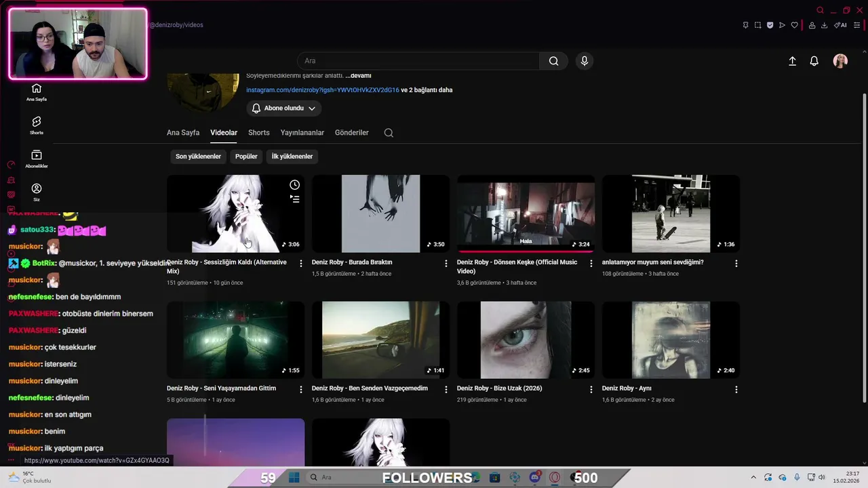Sort videos by İlk yüklenenler
This screenshot has height=488, width=868.
pyautogui.click(x=292, y=157)
